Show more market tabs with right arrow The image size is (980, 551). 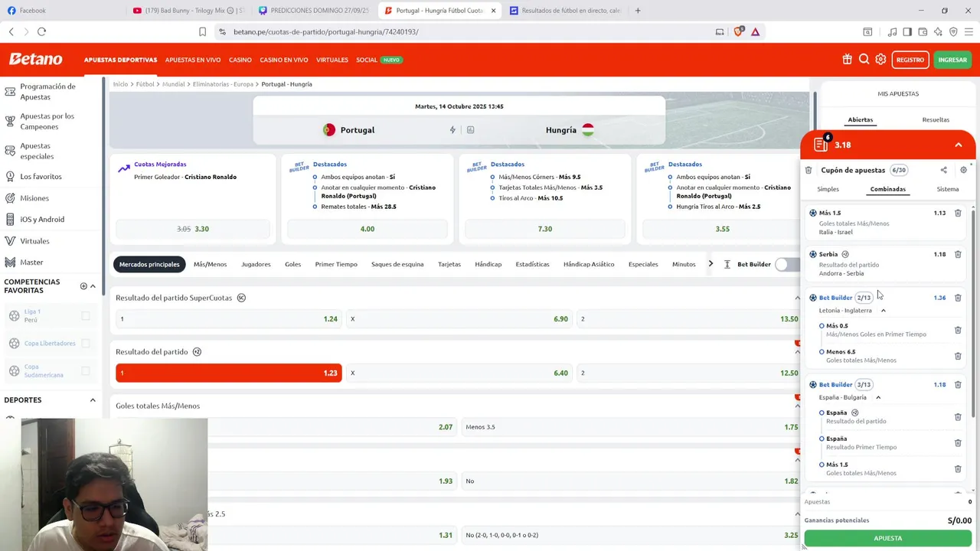point(710,264)
